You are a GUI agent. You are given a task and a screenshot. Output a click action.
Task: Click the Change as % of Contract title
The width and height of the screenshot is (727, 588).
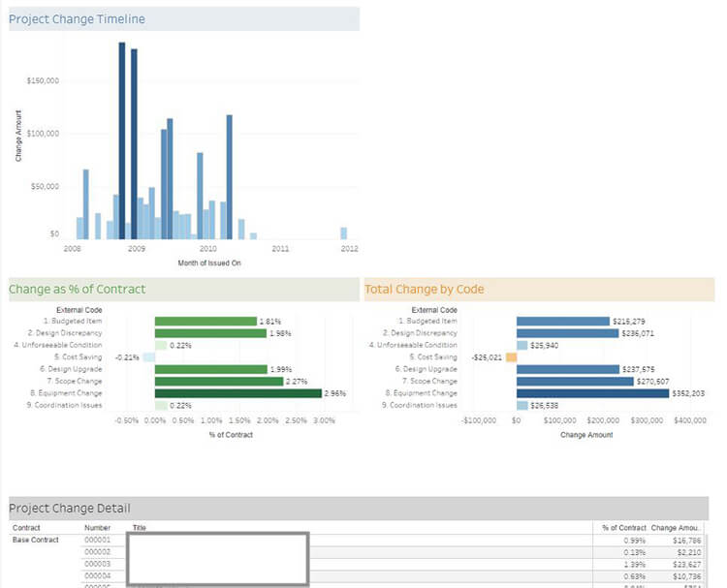point(77,289)
